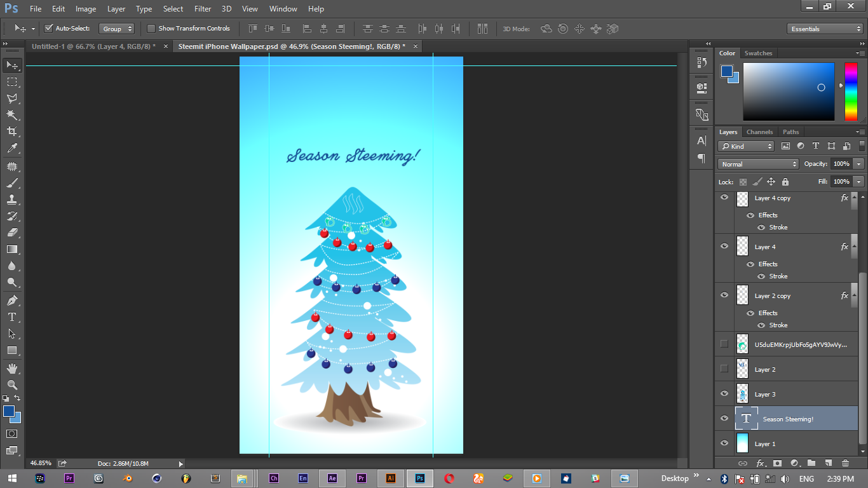Hide the Layer 2 copy layer
The height and width of the screenshot is (488, 868).
(x=724, y=295)
